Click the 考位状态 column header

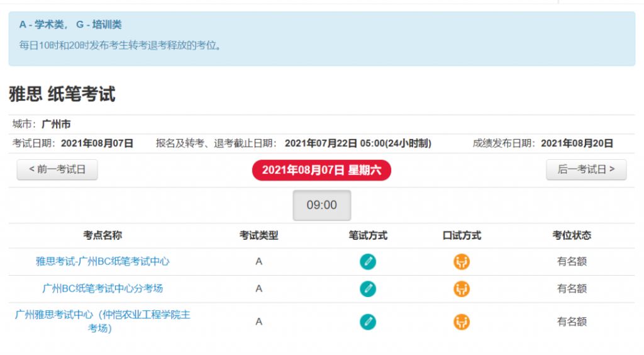tap(572, 235)
